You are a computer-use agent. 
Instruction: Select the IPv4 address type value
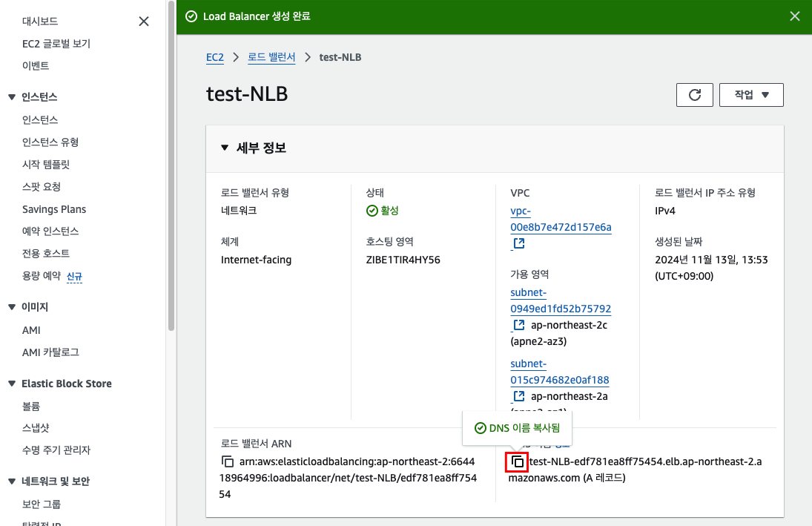point(665,211)
